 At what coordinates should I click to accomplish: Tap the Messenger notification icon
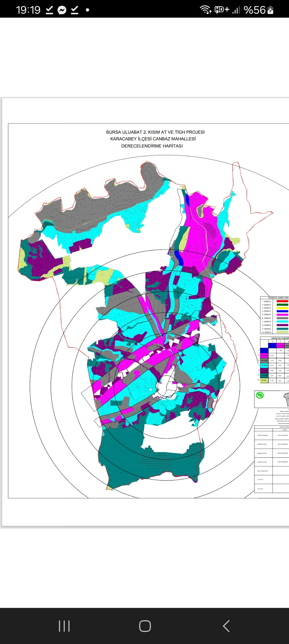point(62,10)
